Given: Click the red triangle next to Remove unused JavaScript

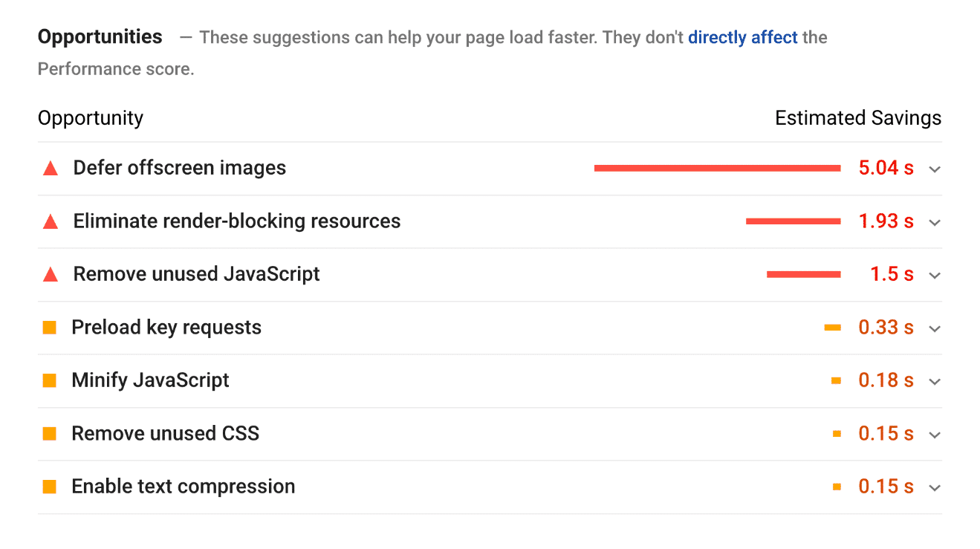Looking at the screenshot, I should [50, 273].
